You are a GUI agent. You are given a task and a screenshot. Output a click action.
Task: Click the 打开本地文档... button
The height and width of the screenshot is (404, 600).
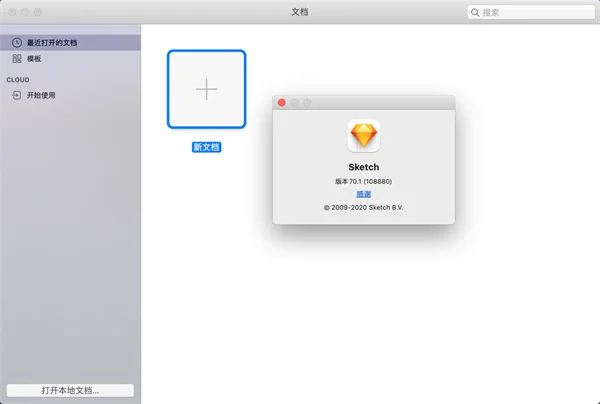(70, 390)
